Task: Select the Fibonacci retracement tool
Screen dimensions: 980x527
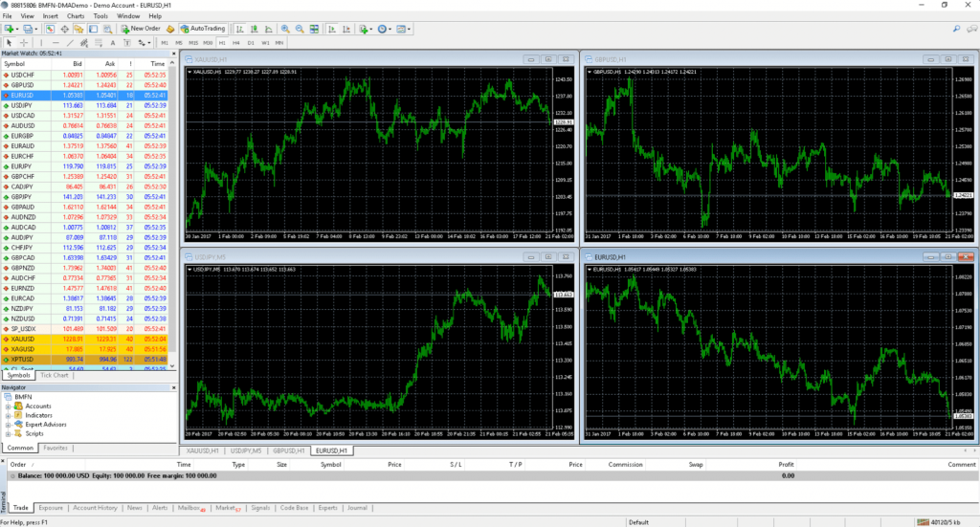Action: [99, 43]
